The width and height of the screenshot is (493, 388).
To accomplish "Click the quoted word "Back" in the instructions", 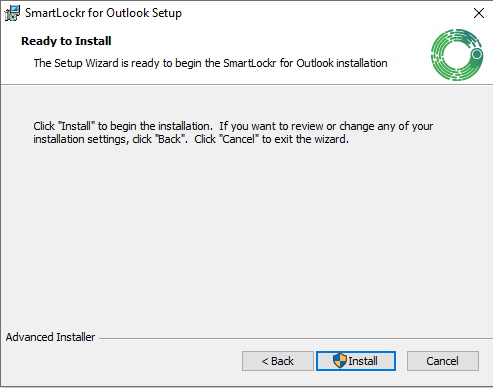I will pyautogui.click(x=170, y=139).
